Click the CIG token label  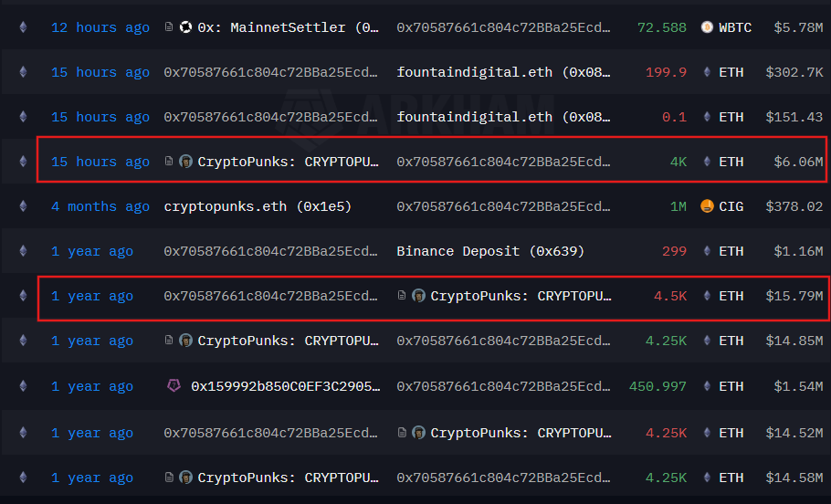[x=731, y=206]
